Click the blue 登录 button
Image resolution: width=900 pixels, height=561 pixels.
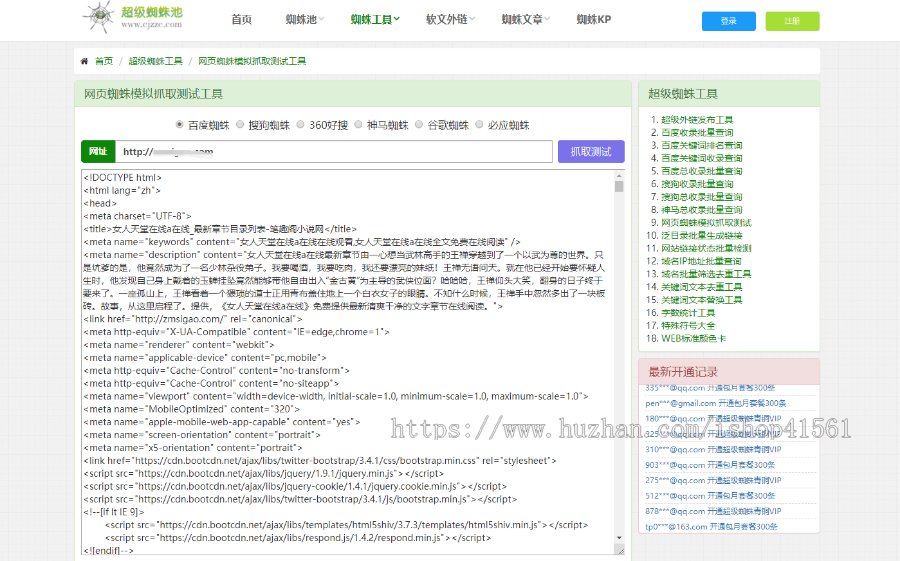[728, 21]
